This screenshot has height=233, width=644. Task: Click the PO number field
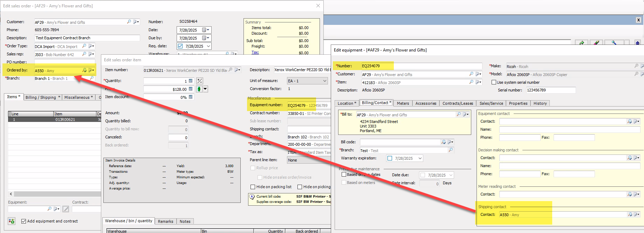pos(65,62)
